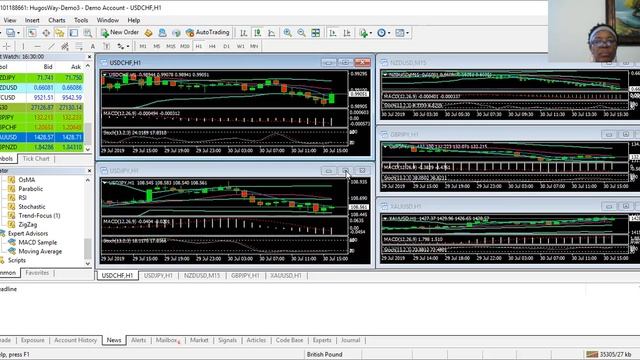Open the Tick Chart tab
Screen dimensions: 640x360
[36, 158]
